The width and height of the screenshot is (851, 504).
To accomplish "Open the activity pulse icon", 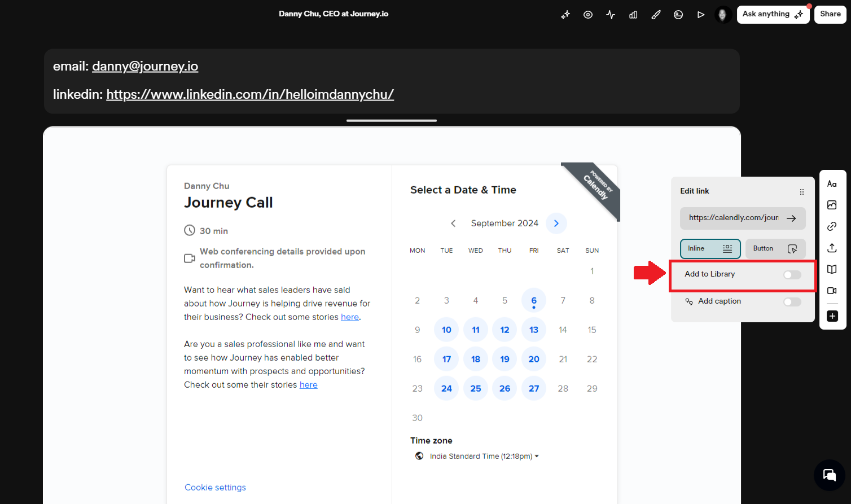I will coord(611,15).
